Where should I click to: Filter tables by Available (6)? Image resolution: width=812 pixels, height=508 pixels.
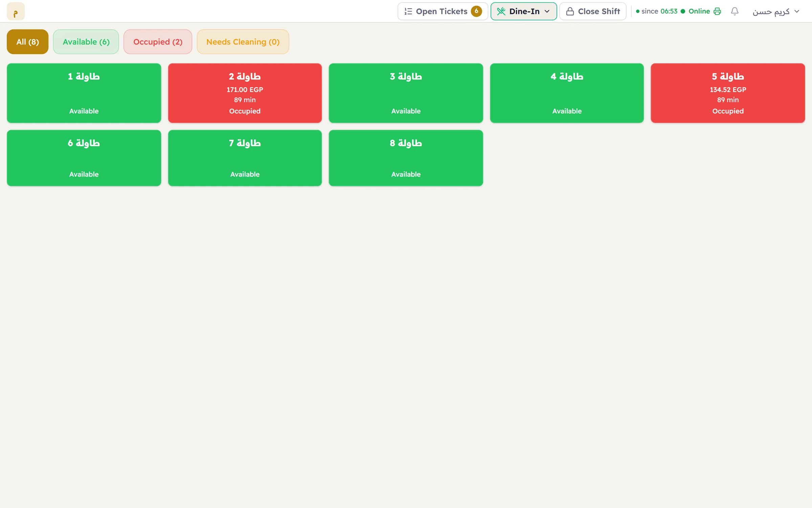pyautogui.click(x=86, y=42)
